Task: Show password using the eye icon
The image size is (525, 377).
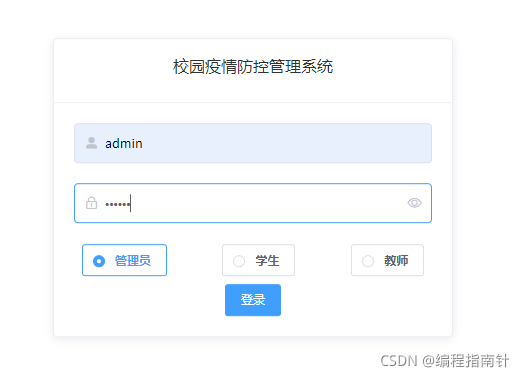Action: pyautogui.click(x=414, y=203)
